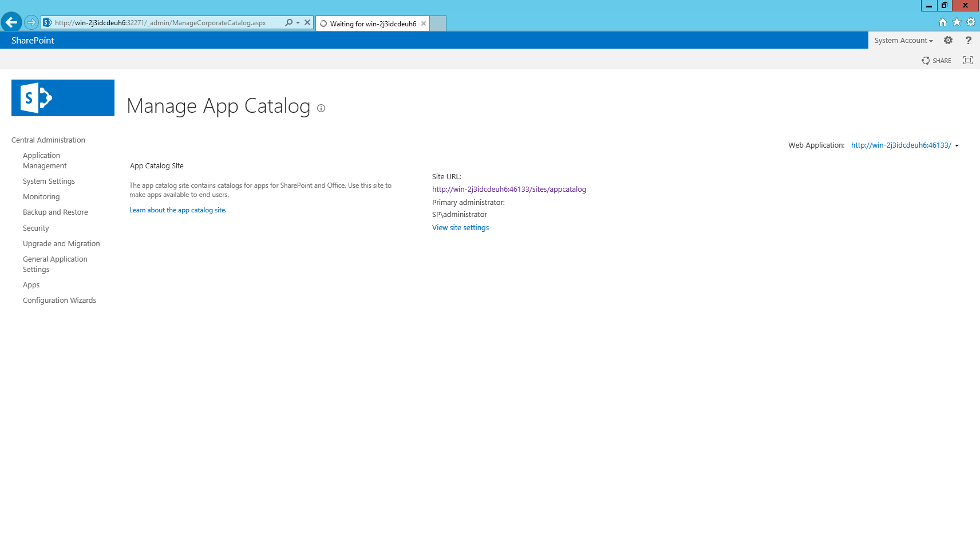Viewport: 980px width, 545px height.
Task: Click the info icon beside Manage App Catalog
Action: point(321,108)
